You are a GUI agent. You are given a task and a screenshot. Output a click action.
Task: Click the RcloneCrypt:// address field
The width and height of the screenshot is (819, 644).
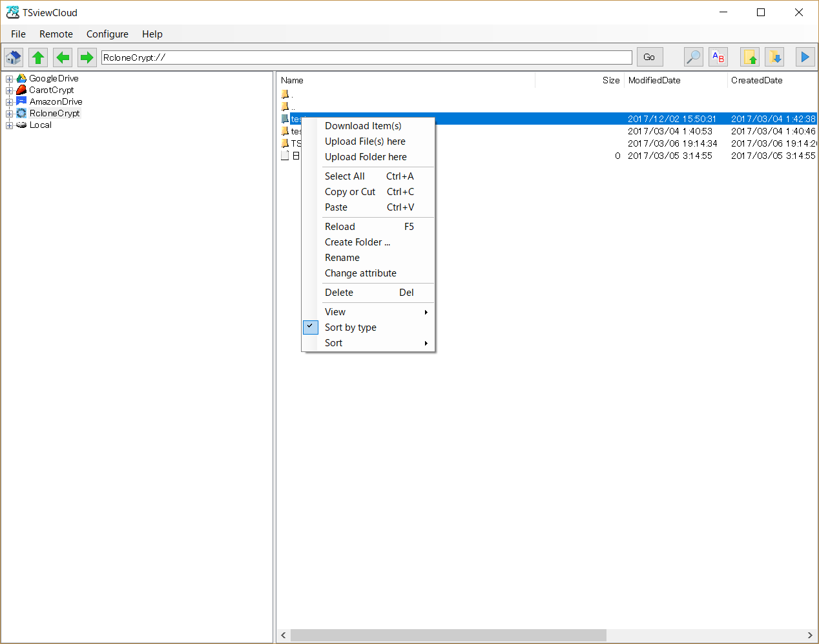[366, 57]
